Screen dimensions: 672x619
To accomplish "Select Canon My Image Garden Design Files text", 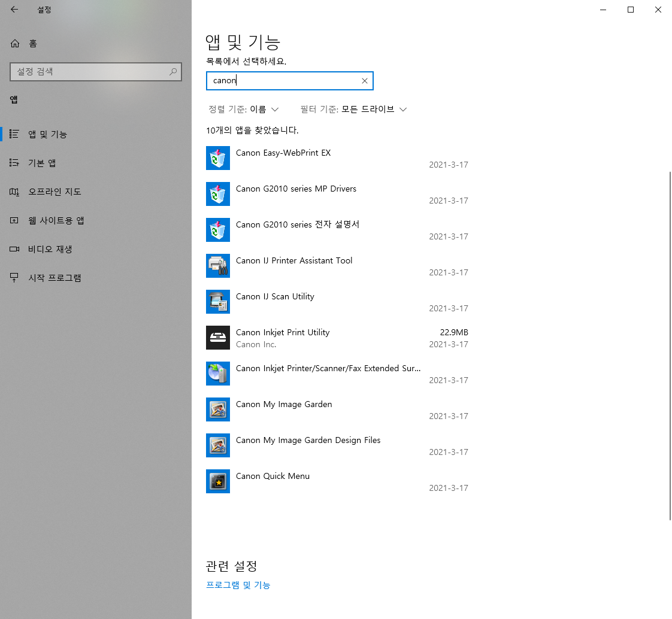I will pyautogui.click(x=308, y=441).
